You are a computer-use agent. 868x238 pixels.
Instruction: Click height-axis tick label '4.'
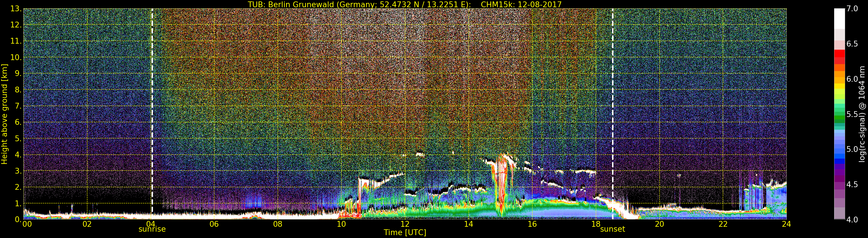[x=19, y=155]
